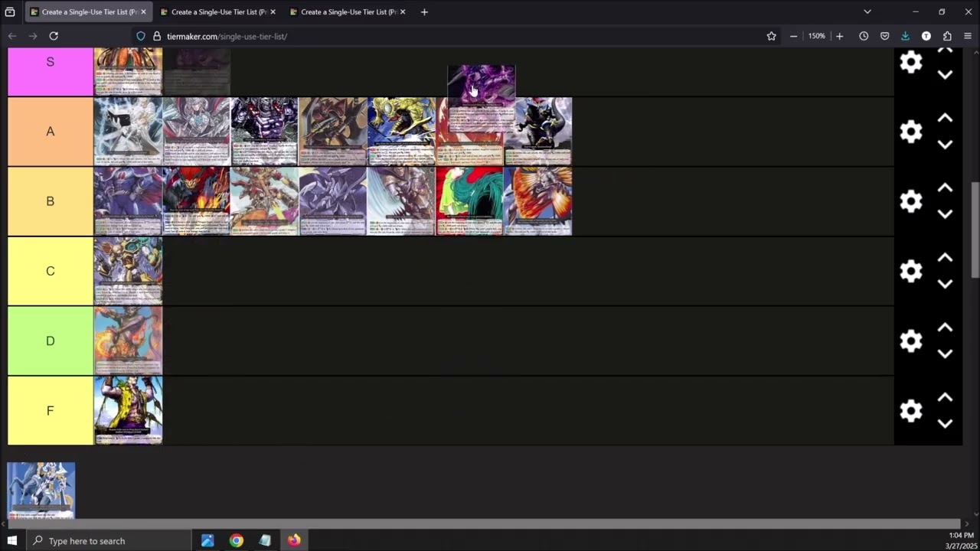Open Firefox hamburger application menu
Screen dimensions: 980x551
968,36
